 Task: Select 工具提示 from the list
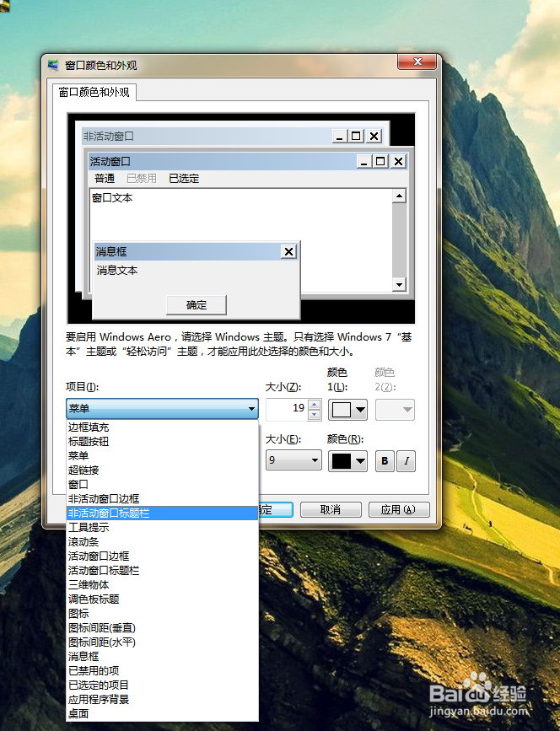point(162,528)
